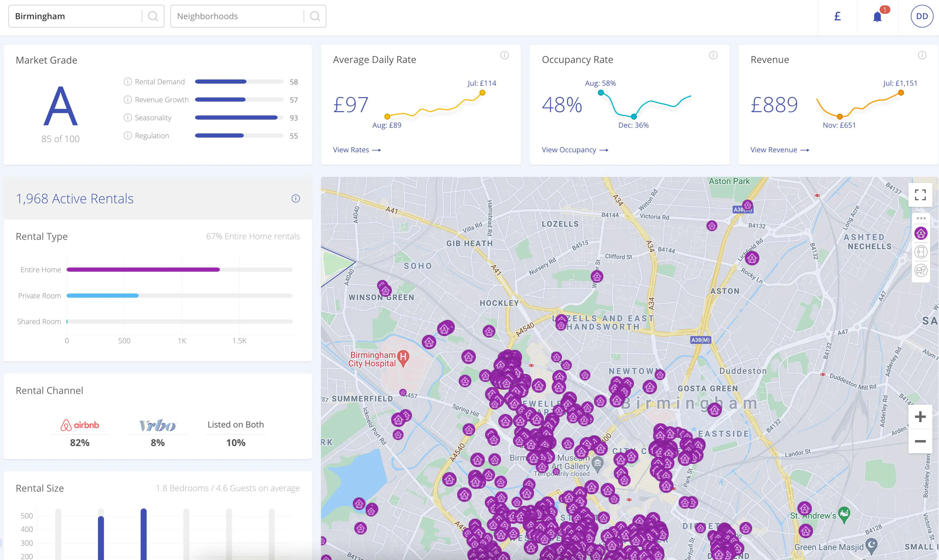
Task: Click Seasonality info icon
Action: (x=127, y=118)
